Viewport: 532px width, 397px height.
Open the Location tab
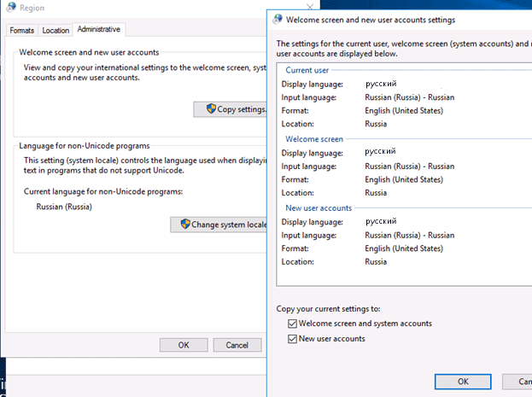click(x=56, y=31)
